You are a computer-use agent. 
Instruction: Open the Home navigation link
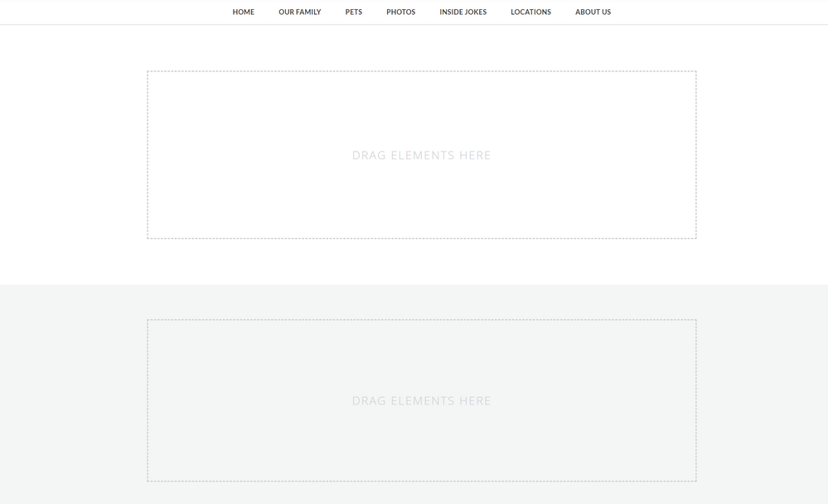243,12
